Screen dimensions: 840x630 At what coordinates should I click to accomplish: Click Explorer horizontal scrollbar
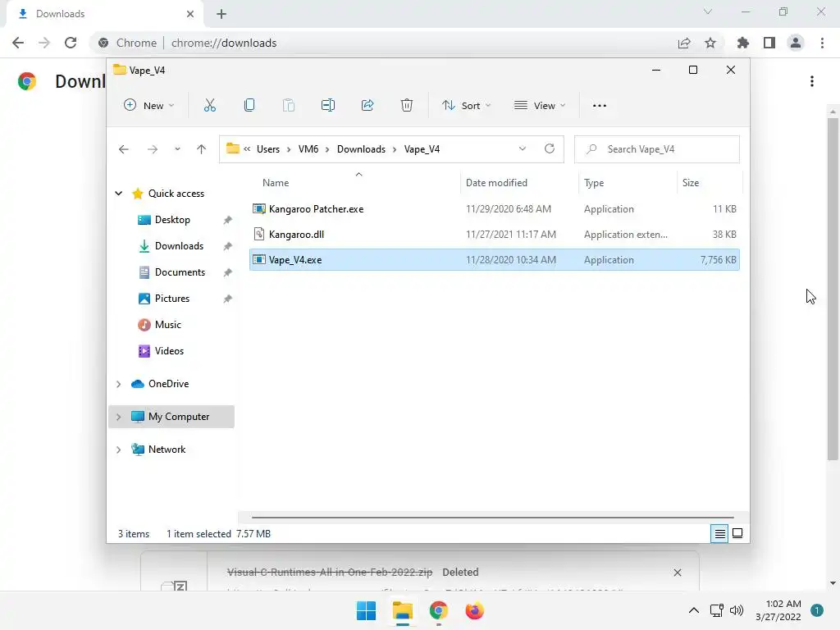[x=492, y=518]
